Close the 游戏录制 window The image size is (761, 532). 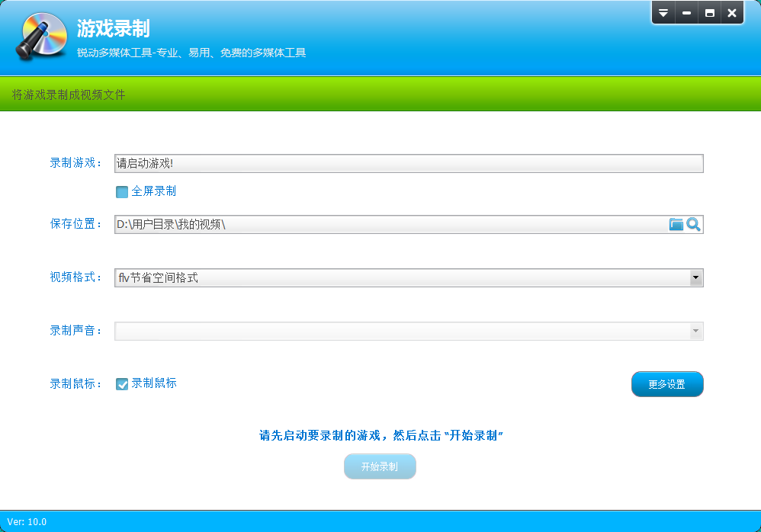pos(732,13)
